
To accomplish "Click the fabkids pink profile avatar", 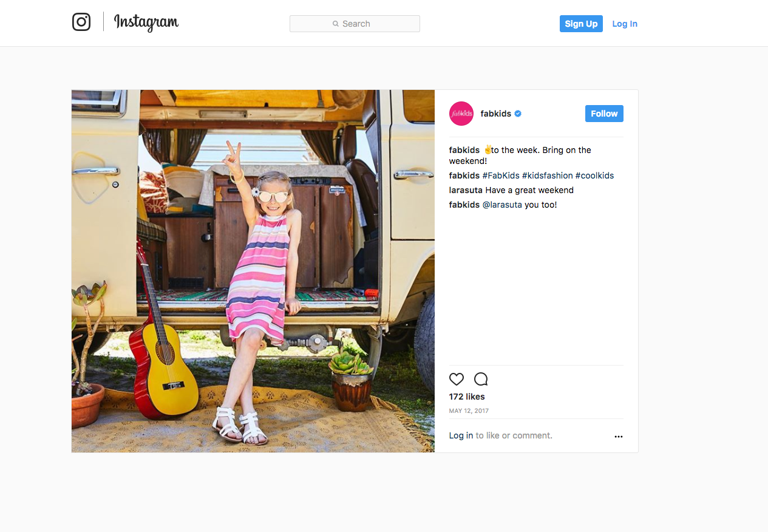I will click(x=461, y=114).
